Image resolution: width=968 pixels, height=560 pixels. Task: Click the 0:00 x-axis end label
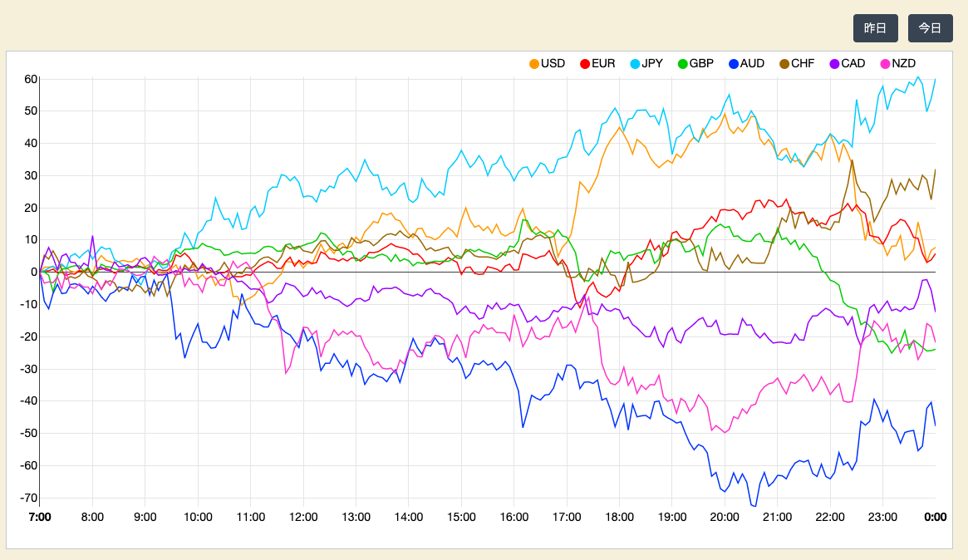tap(936, 517)
